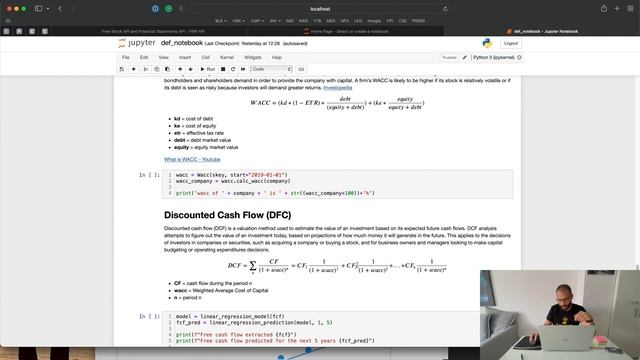Open the command palette keyboard icon
This screenshot has width=640, height=360.
301,69
